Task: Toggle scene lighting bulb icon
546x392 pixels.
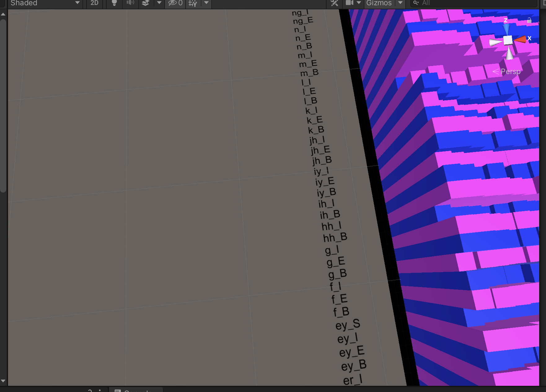Action: (x=114, y=3)
